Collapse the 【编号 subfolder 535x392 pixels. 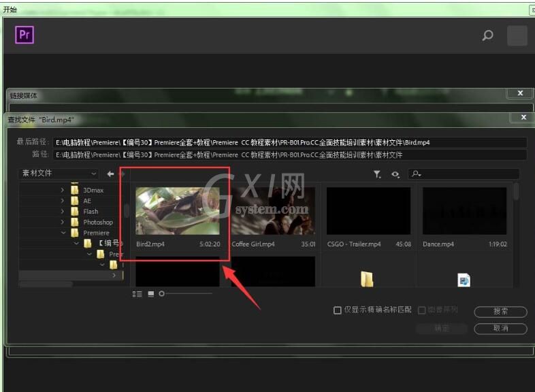(76, 243)
